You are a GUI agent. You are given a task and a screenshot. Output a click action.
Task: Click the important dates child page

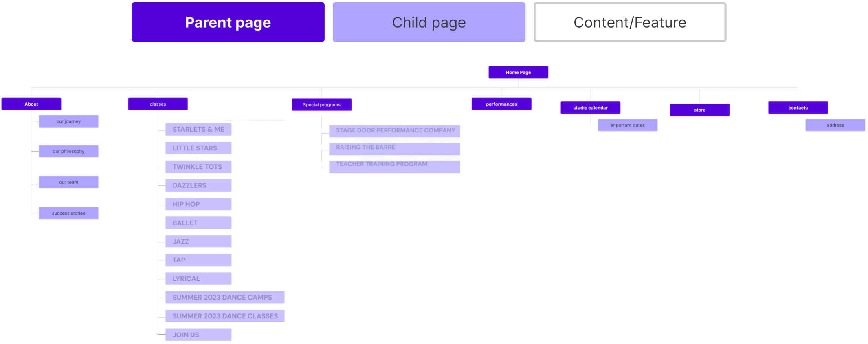coord(627,125)
